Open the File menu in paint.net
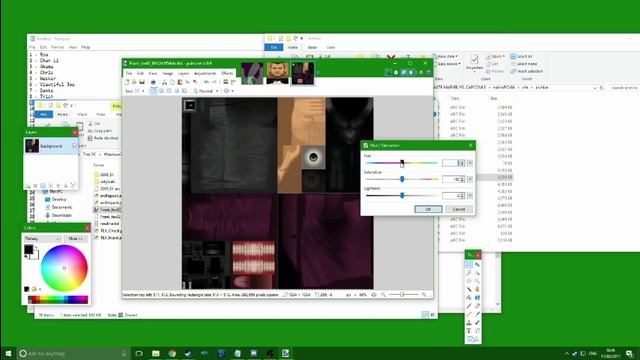The height and width of the screenshot is (360, 640). [129, 73]
